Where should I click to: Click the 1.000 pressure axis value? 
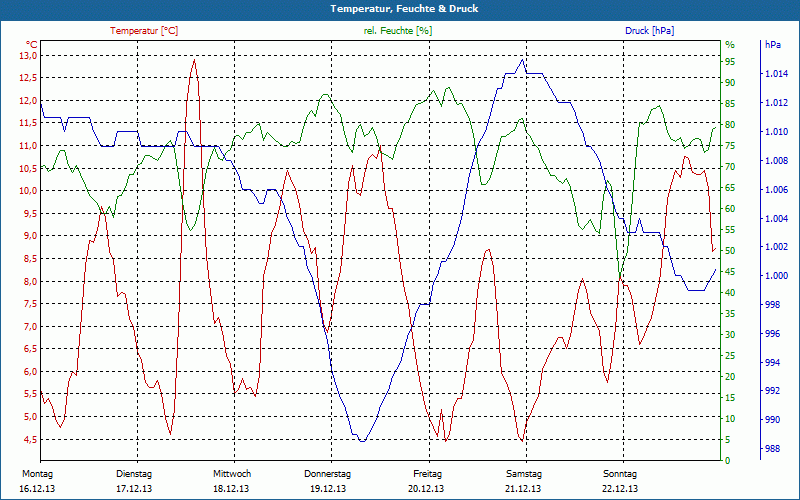click(777, 276)
